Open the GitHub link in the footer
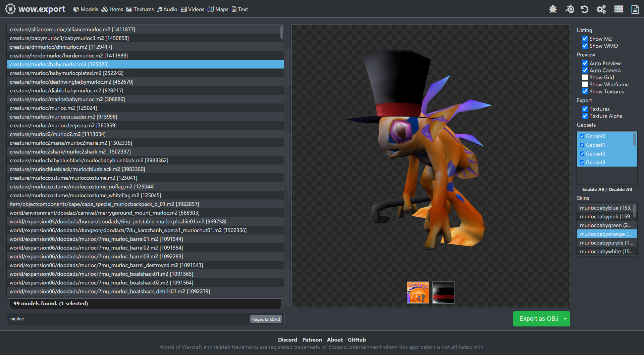644x355 pixels. (x=357, y=340)
